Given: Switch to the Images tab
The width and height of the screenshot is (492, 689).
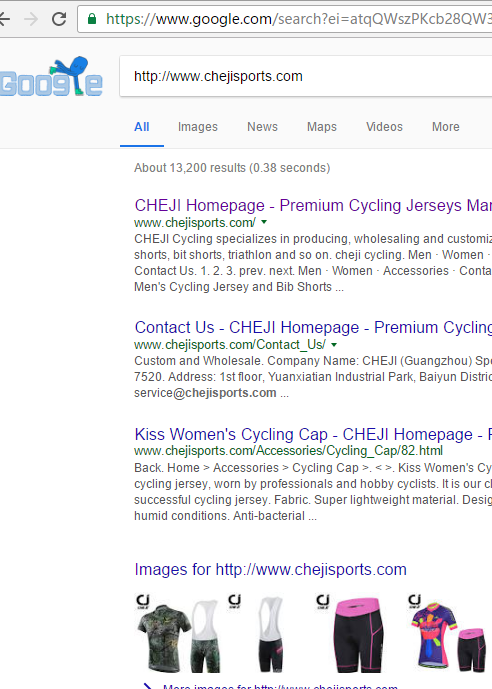Looking at the screenshot, I should [198, 127].
